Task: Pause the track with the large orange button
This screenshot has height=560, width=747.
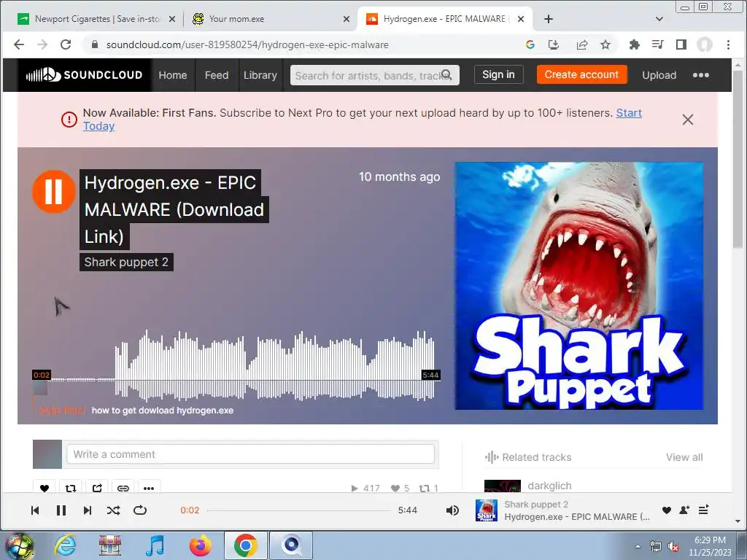Action: [54, 192]
